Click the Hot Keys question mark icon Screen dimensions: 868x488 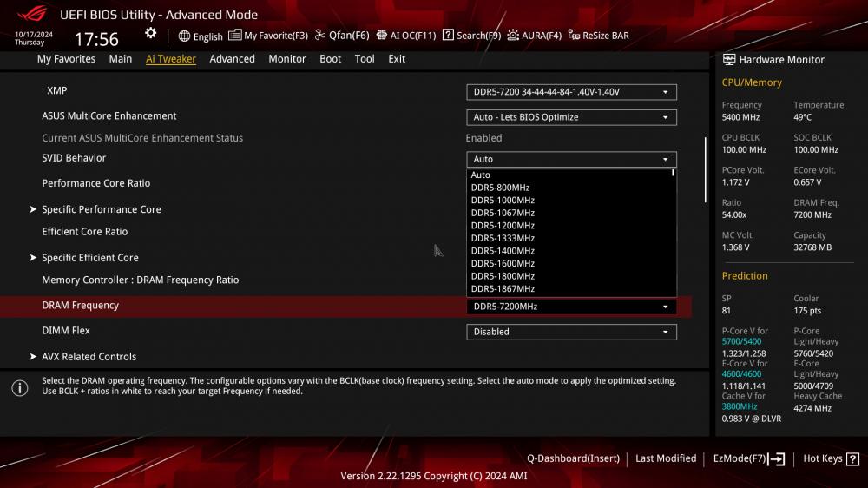click(853, 458)
